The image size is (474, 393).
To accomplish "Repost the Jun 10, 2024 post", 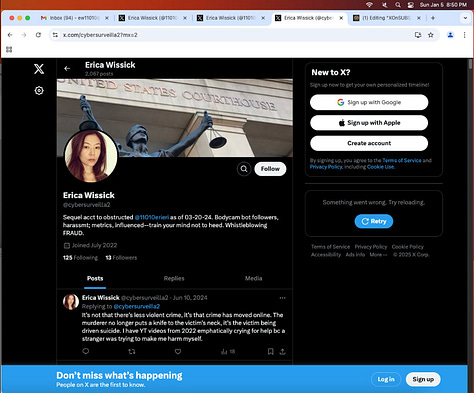I will click(x=132, y=351).
